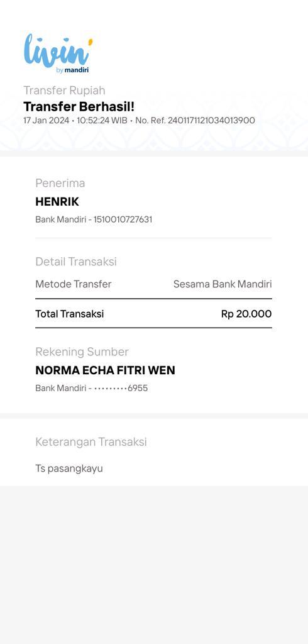Select the Transfer Rupiah subtitle
The height and width of the screenshot is (644, 308).
(x=64, y=91)
